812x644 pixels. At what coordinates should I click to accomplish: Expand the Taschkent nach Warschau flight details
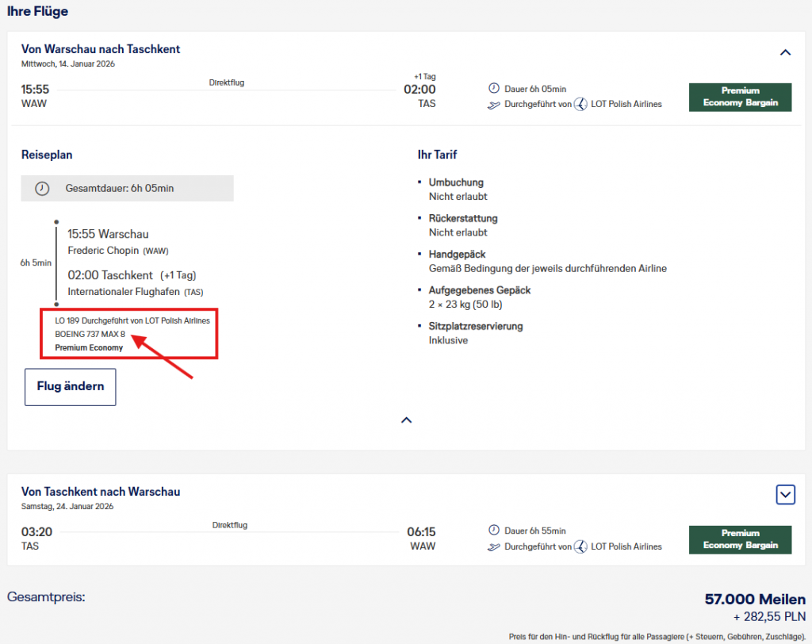(x=785, y=495)
